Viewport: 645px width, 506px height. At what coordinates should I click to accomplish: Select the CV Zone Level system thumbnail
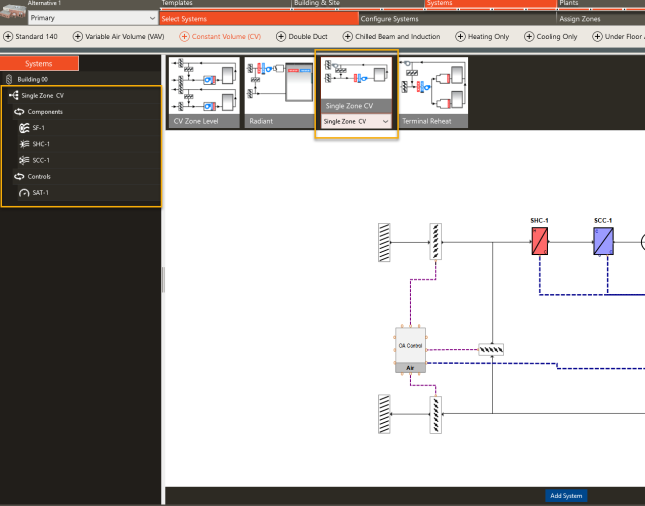(204, 92)
